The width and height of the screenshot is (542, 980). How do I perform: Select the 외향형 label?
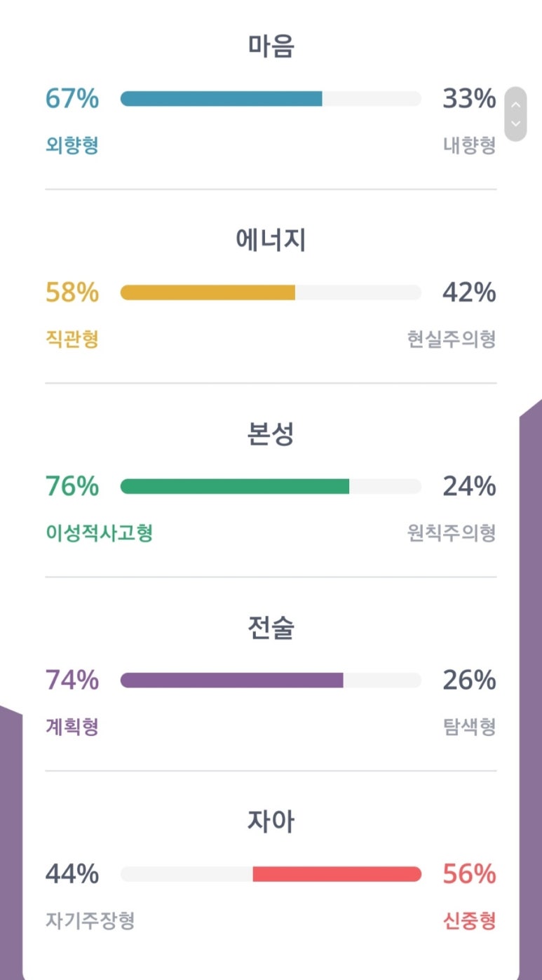point(72,145)
